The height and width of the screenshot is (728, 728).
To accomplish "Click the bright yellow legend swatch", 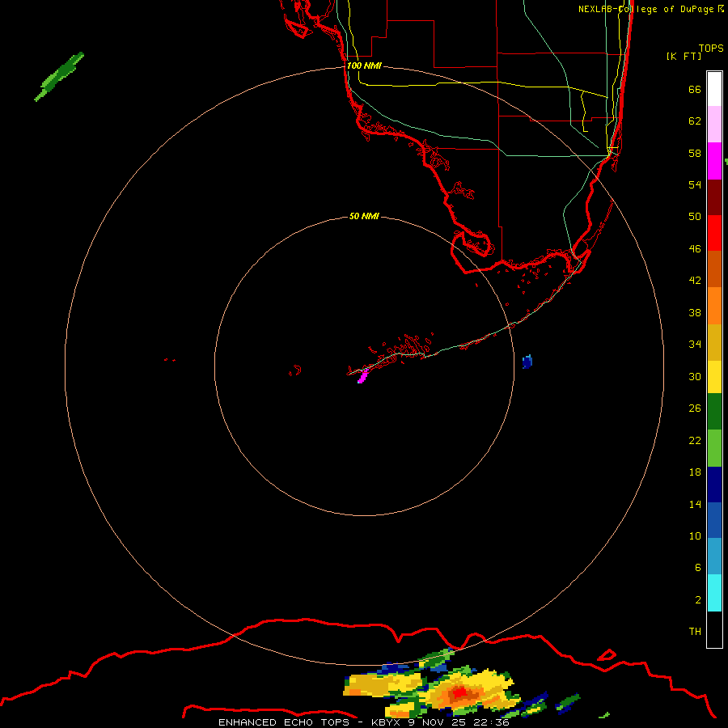I will (x=714, y=376).
